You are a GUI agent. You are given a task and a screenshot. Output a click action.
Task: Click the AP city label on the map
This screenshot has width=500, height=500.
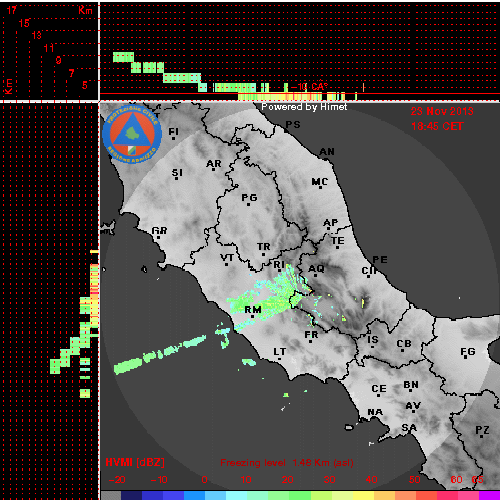point(331,222)
